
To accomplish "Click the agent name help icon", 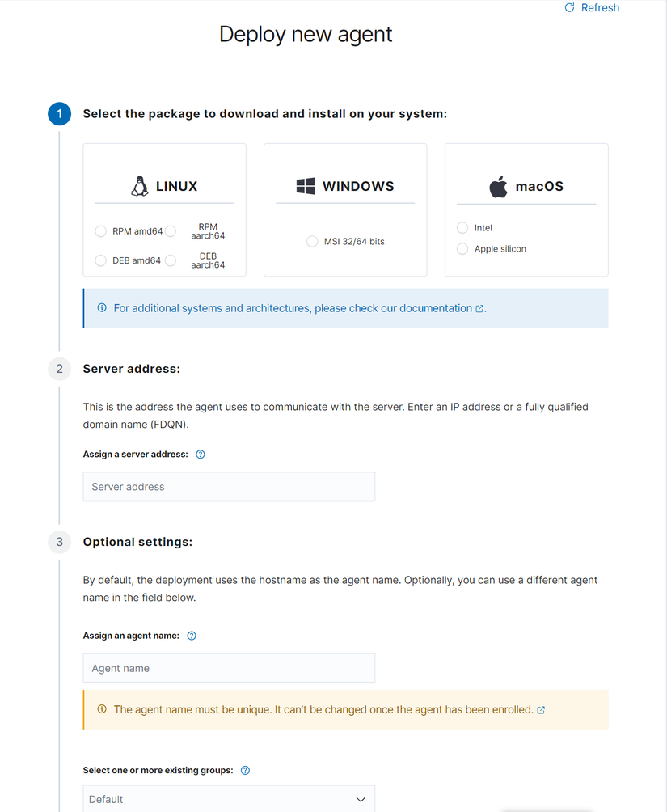I will point(192,636).
